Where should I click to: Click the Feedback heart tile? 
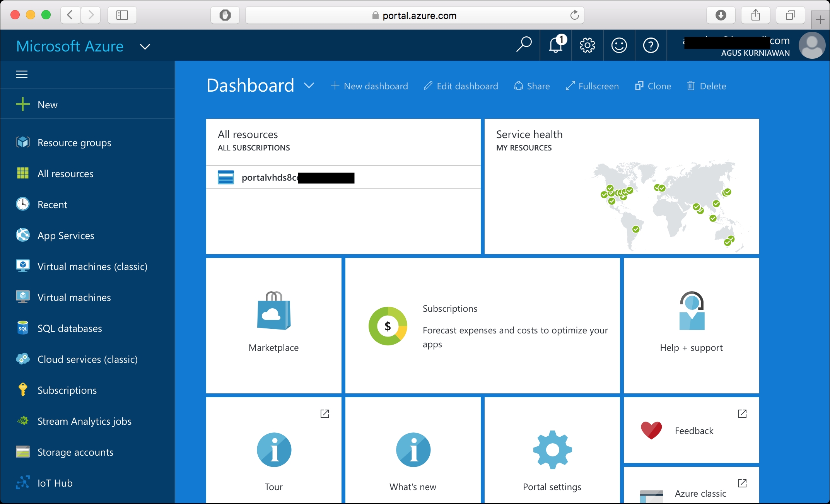pyautogui.click(x=692, y=430)
